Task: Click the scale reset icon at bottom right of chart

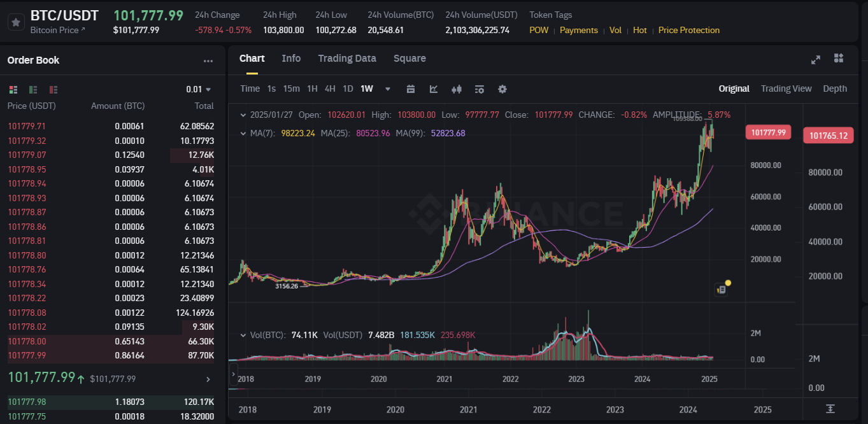Action: point(830,409)
